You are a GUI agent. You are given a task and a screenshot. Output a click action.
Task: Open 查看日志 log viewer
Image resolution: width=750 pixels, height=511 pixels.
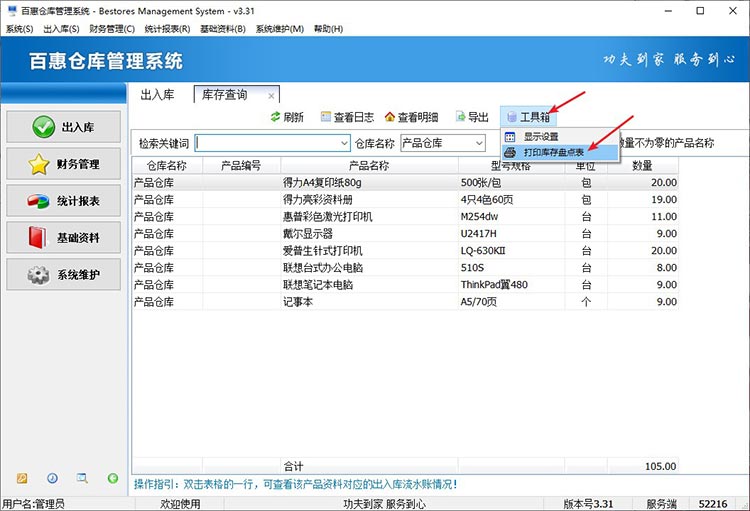click(347, 117)
